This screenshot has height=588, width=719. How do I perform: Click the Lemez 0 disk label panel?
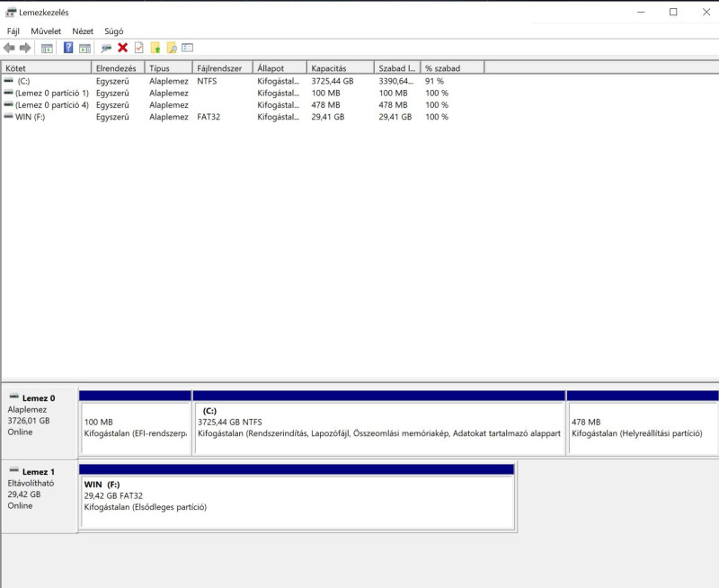pos(40,423)
